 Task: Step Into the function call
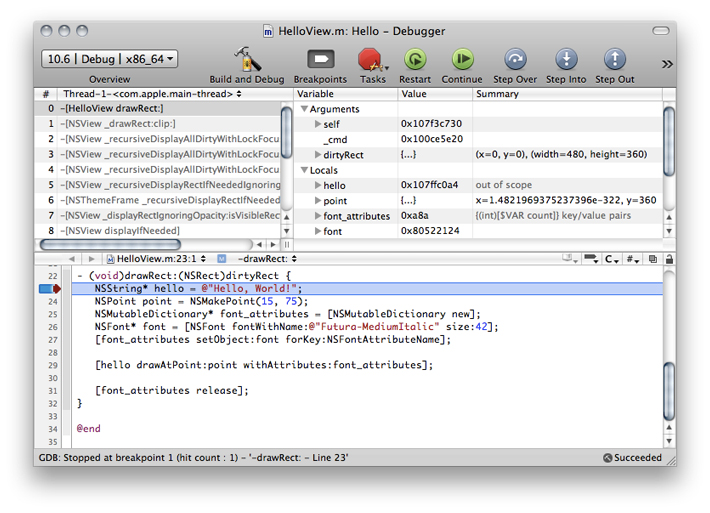[566, 60]
